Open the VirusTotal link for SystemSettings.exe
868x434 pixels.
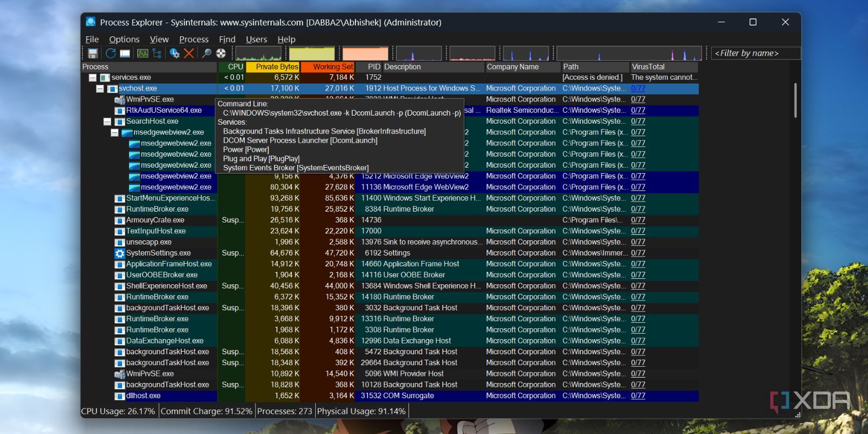(638, 253)
